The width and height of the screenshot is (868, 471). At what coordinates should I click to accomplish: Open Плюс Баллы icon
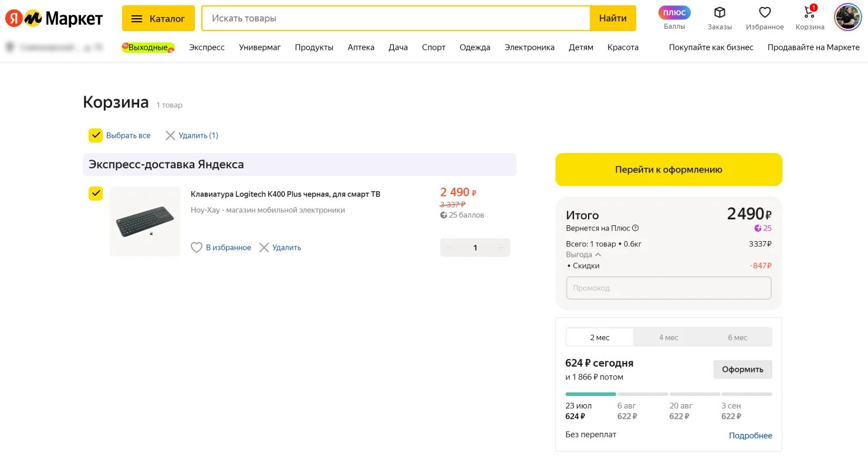click(674, 18)
